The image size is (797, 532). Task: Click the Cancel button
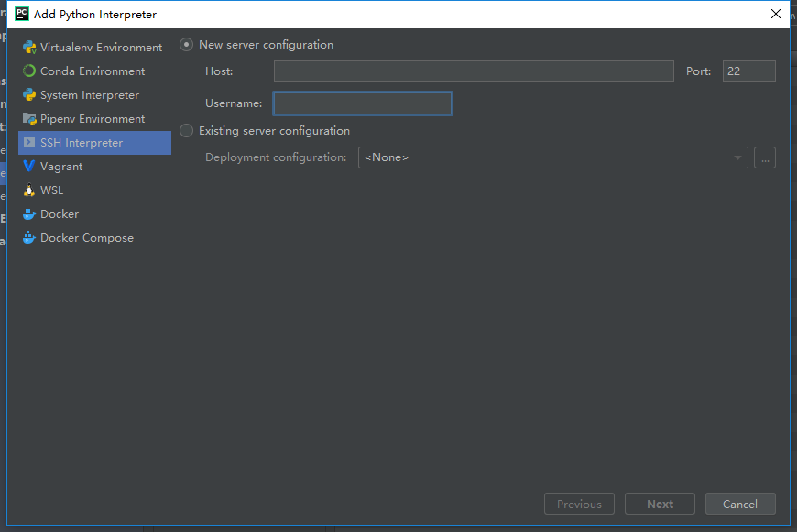(x=739, y=504)
